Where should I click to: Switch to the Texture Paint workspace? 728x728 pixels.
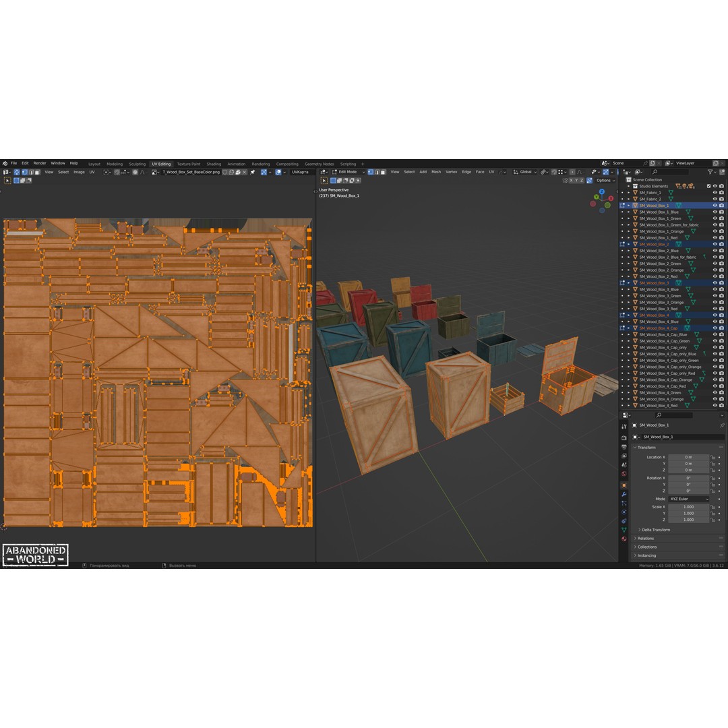coord(189,164)
